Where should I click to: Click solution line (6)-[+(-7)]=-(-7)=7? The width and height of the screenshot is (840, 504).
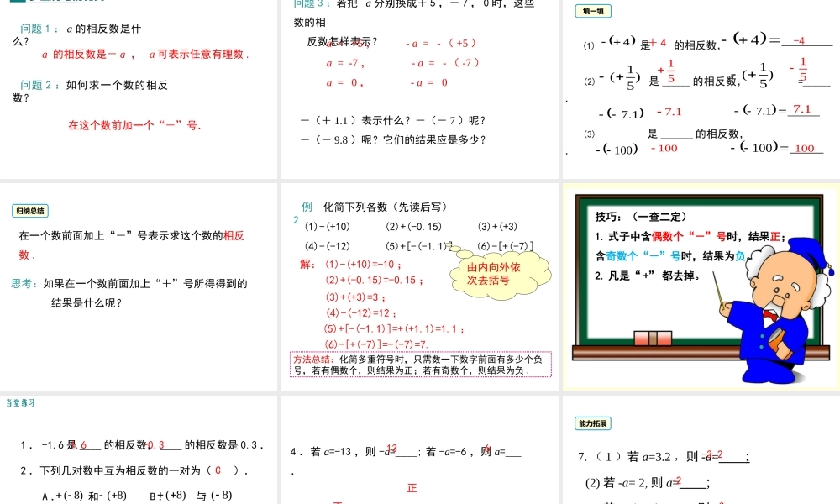376,344
